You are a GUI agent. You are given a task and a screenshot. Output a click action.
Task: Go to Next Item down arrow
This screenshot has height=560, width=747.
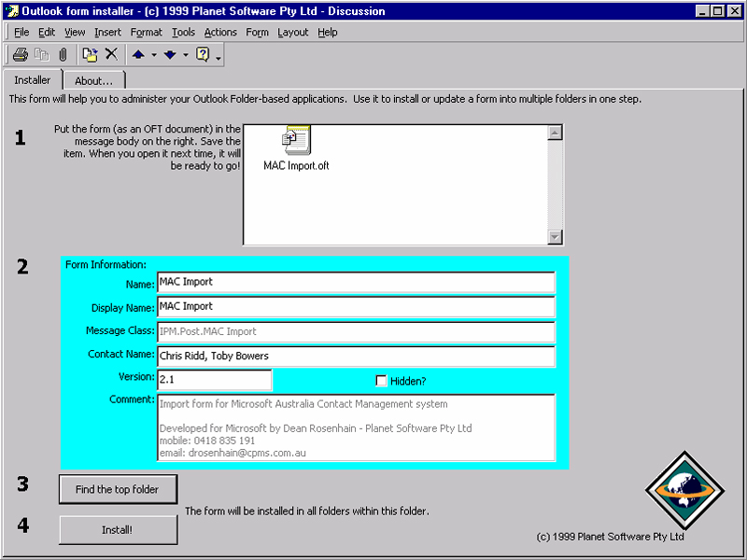click(170, 55)
